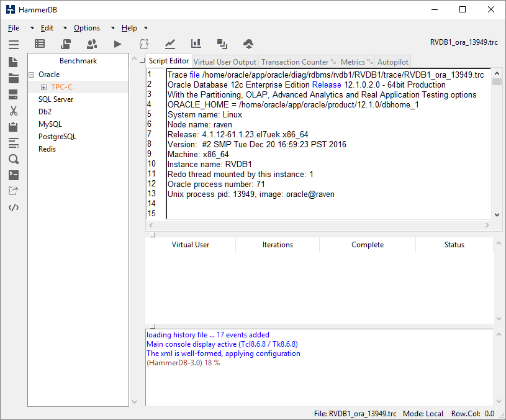The height and width of the screenshot is (420, 506).
Task: Click the Cut scissors sidebar icon
Action: [14, 111]
